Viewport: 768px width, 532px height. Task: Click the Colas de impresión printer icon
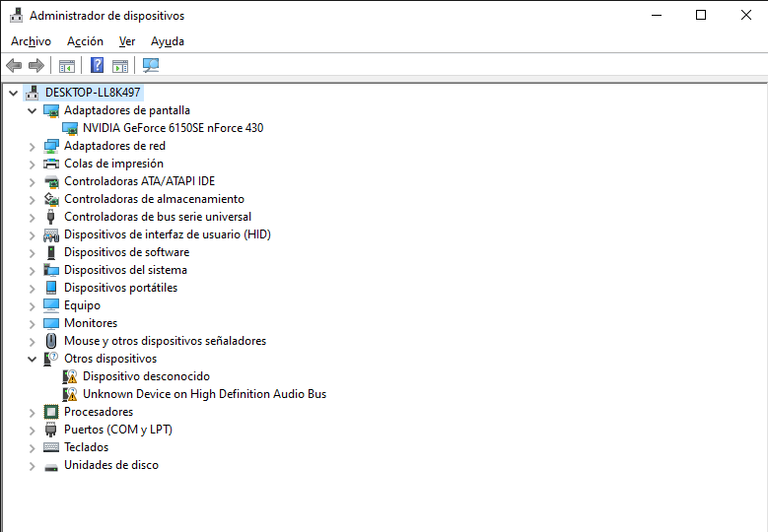[x=51, y=164]
